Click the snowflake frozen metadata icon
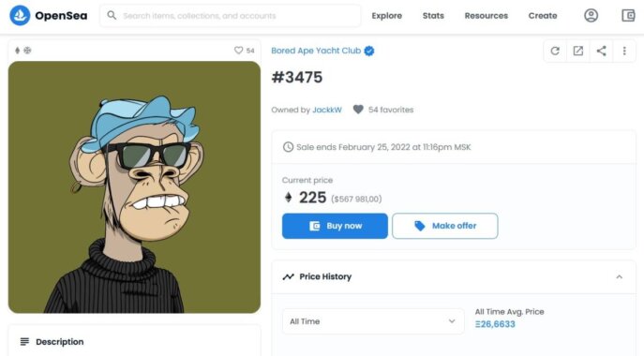Screen dimensions: 644x356 click(x=27, y=51)
